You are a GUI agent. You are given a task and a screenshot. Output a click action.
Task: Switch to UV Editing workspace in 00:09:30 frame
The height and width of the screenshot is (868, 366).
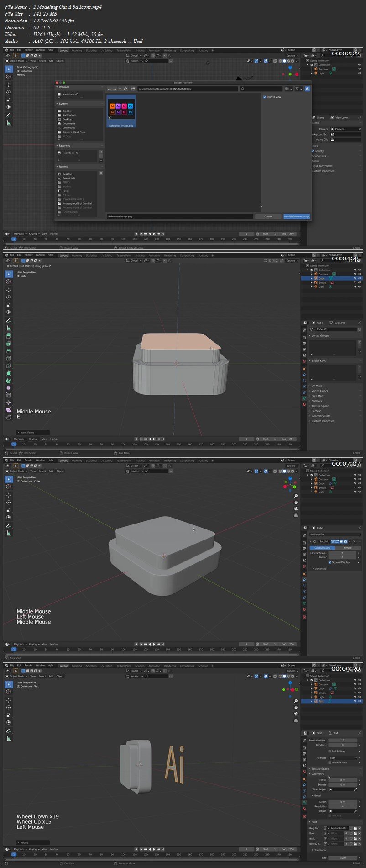(106, 666)
